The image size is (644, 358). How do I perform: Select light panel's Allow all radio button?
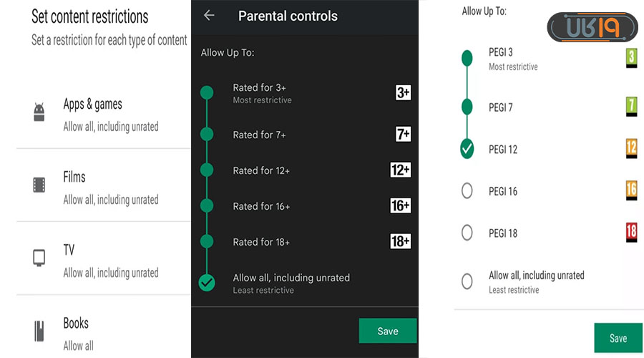467,281
